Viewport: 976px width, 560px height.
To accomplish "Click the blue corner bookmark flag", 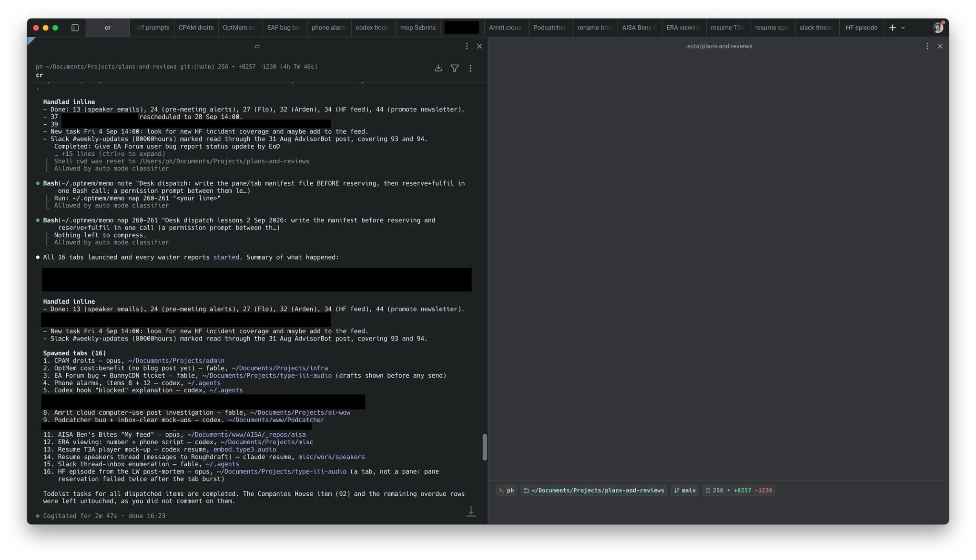I will 31,41.
